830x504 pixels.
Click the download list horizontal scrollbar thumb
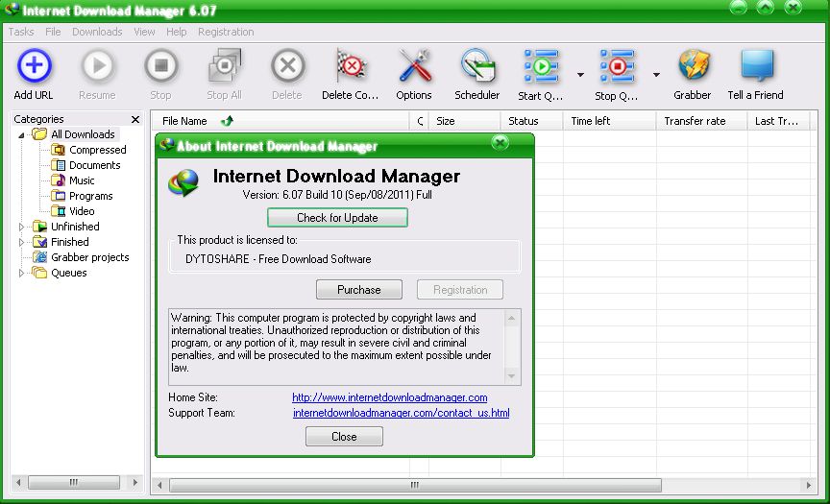click(415, 485)
